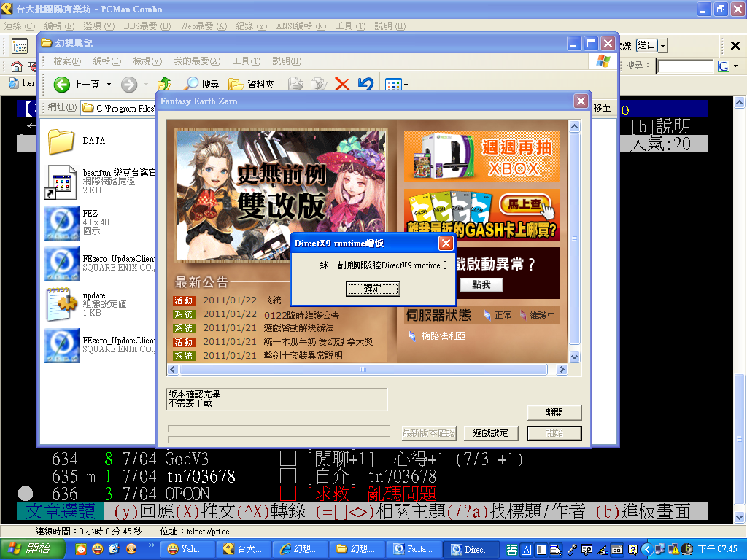Click the 搜尋 magnifier icon in Explorer toolbar
Image resolution: width=747 pixels, height=560 pixels.
192,85
